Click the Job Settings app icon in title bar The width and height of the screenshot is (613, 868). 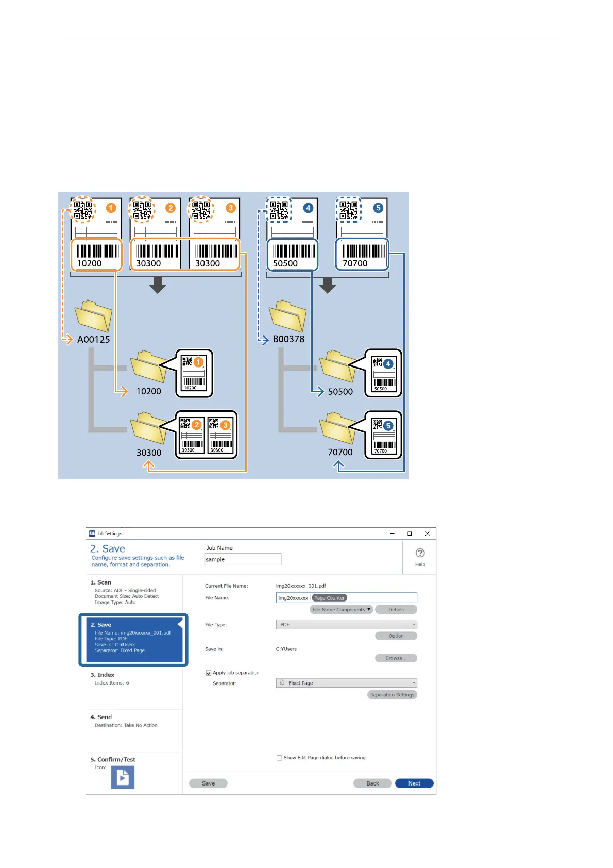[x=92, y=533]
